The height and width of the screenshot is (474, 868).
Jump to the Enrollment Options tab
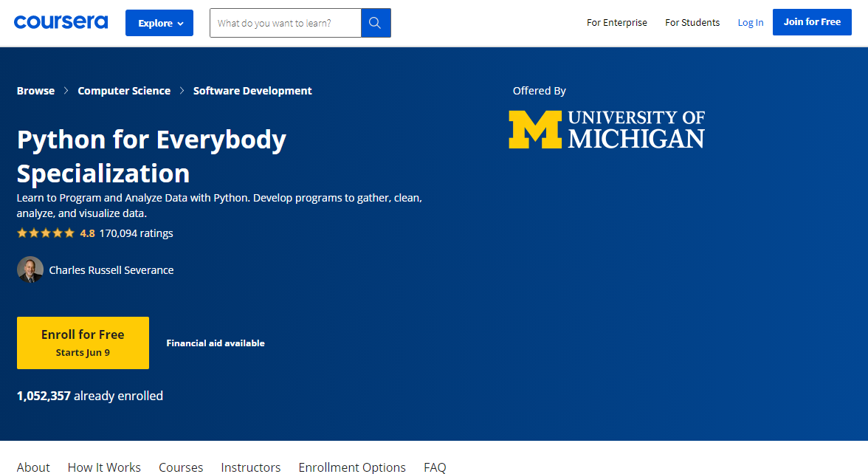pos(351,467)
